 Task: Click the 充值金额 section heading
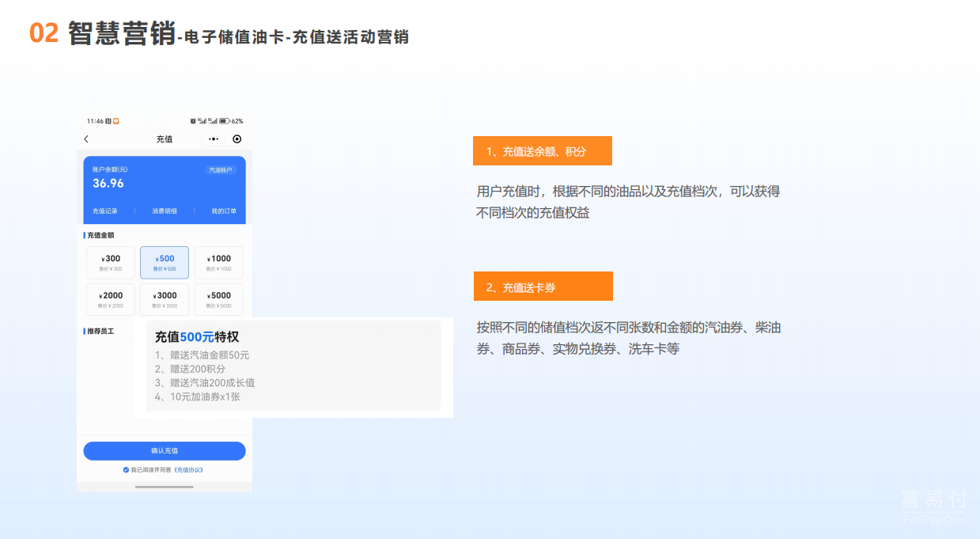[x=100, y=235]
